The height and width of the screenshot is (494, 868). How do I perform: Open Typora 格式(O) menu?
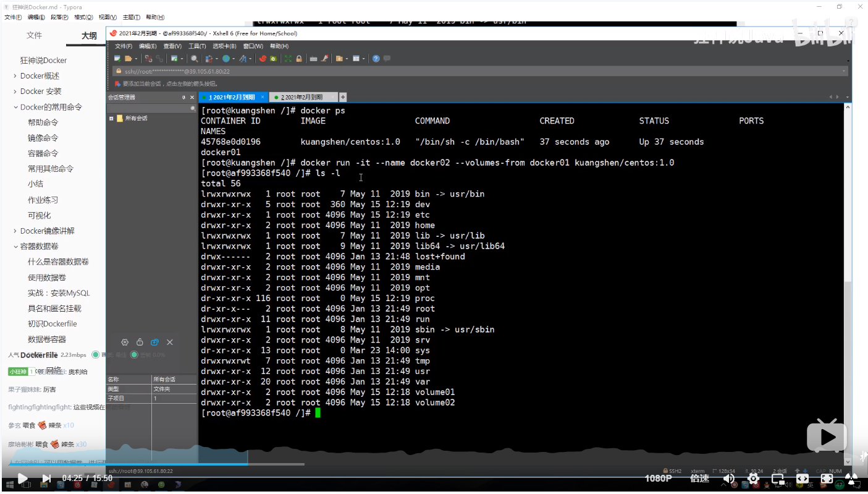[83, 17]
